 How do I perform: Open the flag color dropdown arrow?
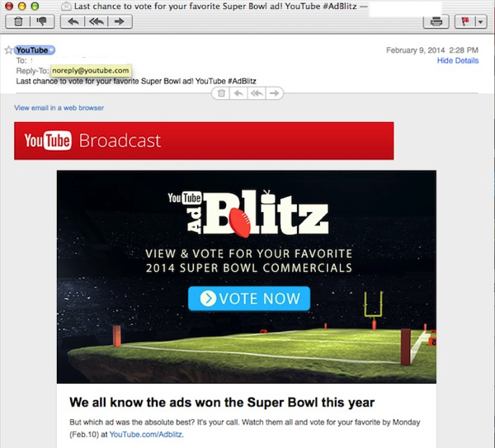pos(481,21)
